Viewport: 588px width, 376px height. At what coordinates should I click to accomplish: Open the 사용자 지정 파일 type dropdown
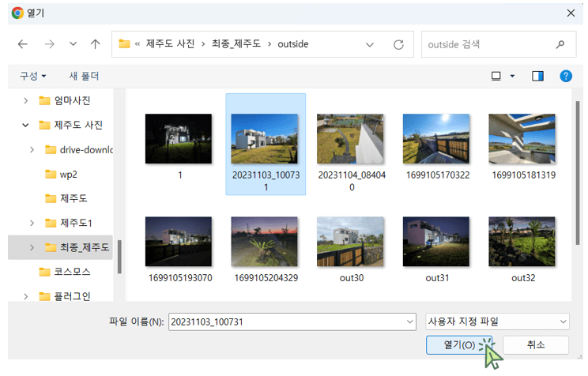497,321
